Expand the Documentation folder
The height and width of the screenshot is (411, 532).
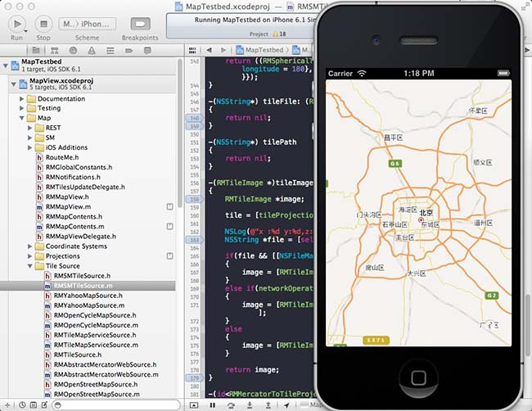(22, 99)
